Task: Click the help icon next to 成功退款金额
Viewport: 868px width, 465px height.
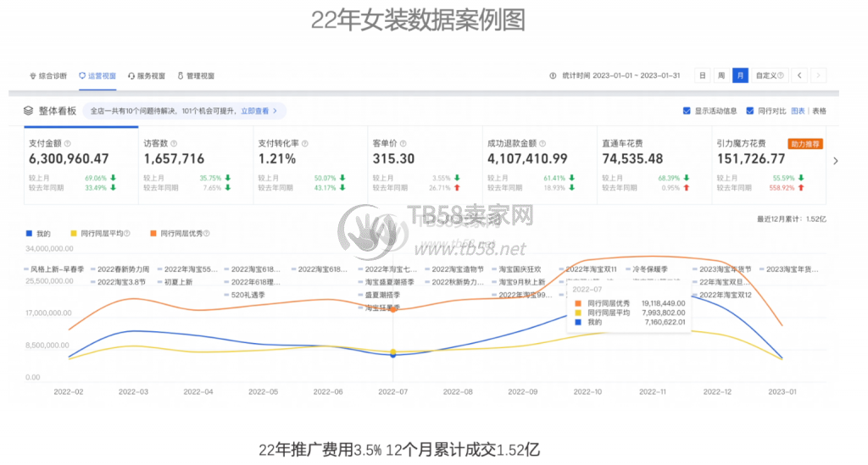Action: (x=542, y=144)
